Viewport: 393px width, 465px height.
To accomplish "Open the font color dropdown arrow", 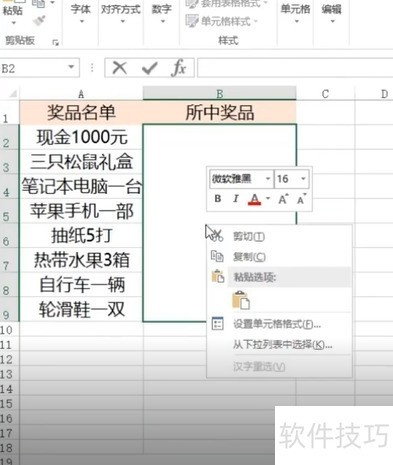I will (x=268, y=199).
